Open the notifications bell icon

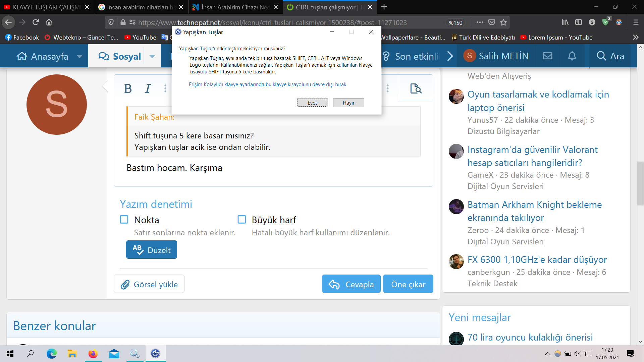tap(572, 56)
